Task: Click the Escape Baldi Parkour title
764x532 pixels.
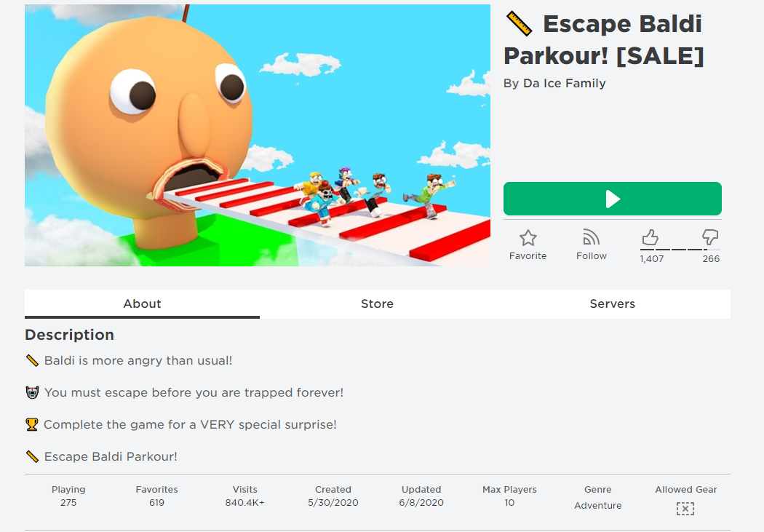Action: pos(604,40)
